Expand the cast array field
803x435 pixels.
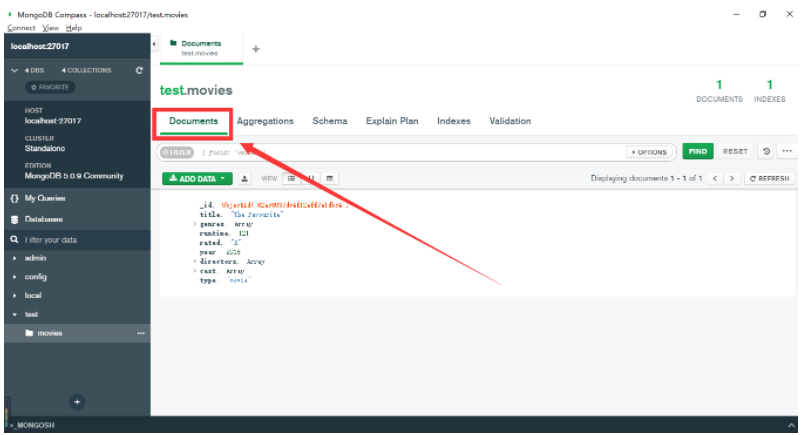pyautogui.click(x=195, y=271)
